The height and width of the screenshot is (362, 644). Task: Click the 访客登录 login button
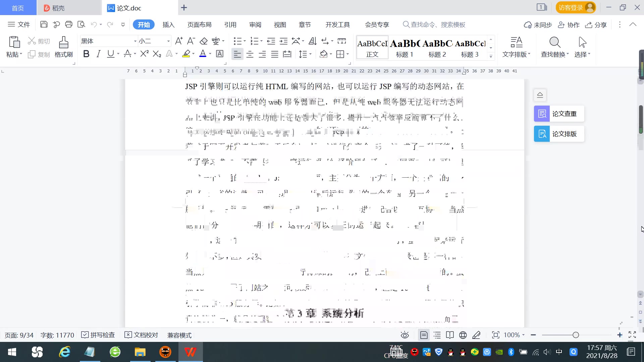point(576,7)
